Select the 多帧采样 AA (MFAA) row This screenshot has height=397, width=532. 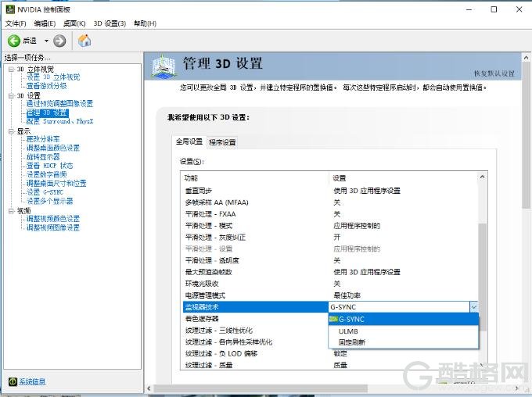[330, 202]
